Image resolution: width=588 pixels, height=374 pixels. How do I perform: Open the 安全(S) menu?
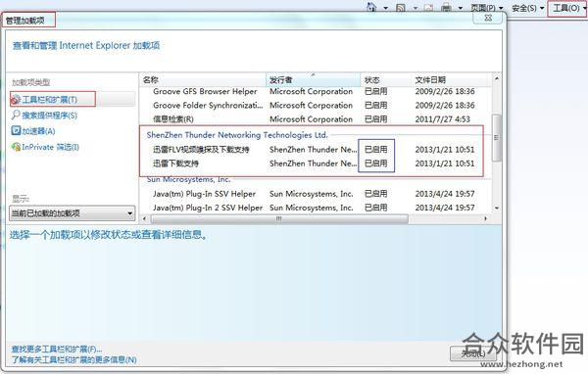coord(527,8)
